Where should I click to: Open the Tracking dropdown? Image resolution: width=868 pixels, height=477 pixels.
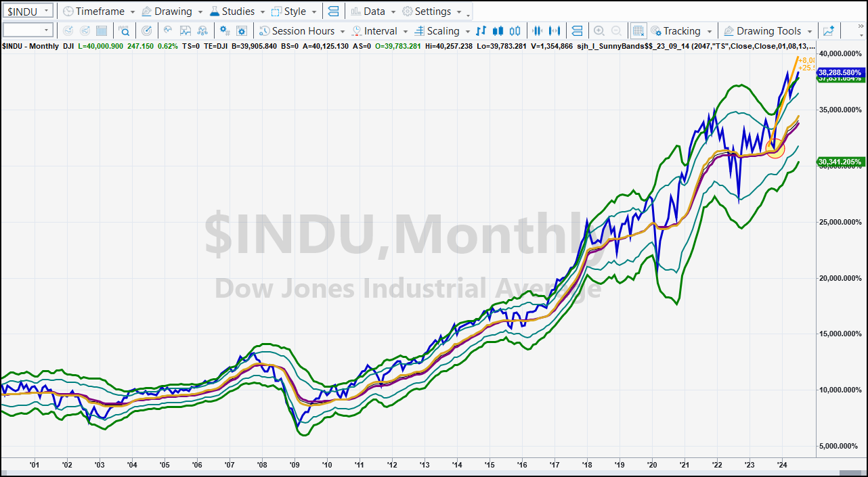pyautogui.click(x=680, y=31)
